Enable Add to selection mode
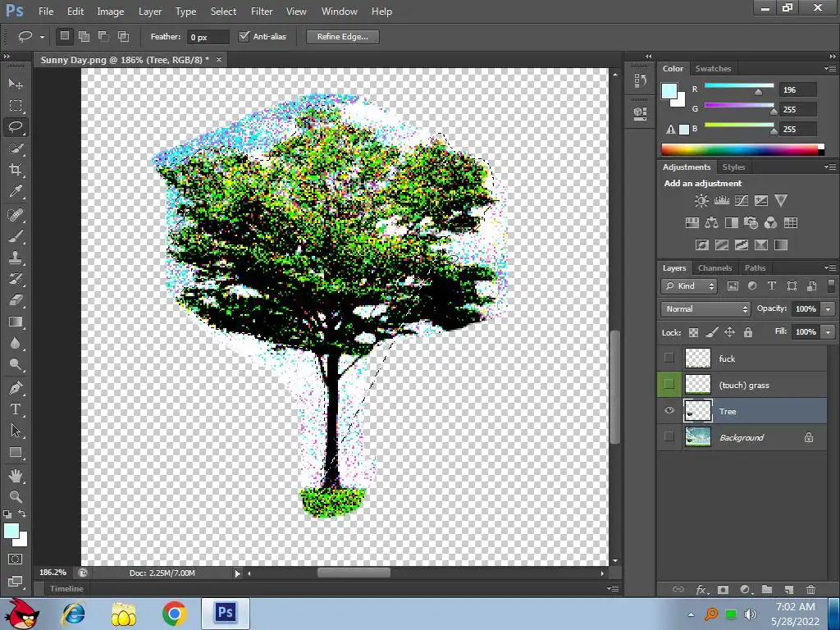This screenshot has width=840, height=630. tap(84, 36)
